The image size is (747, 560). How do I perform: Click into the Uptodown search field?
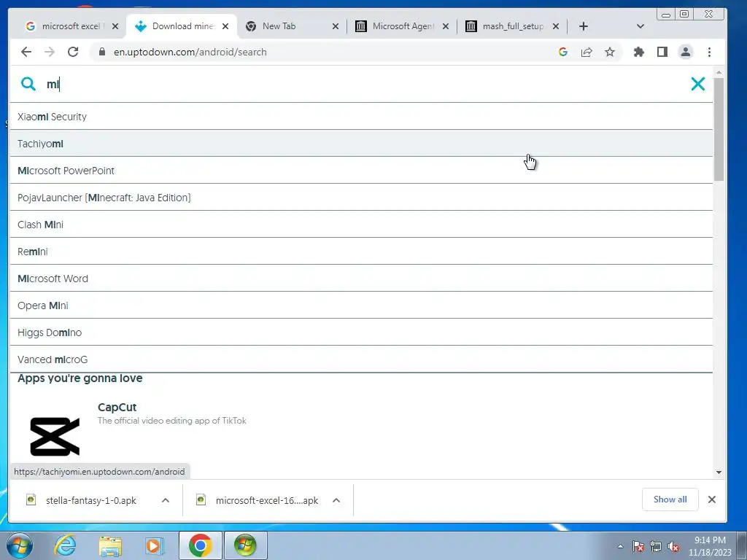pyautogui.click(x=362, y=85)
